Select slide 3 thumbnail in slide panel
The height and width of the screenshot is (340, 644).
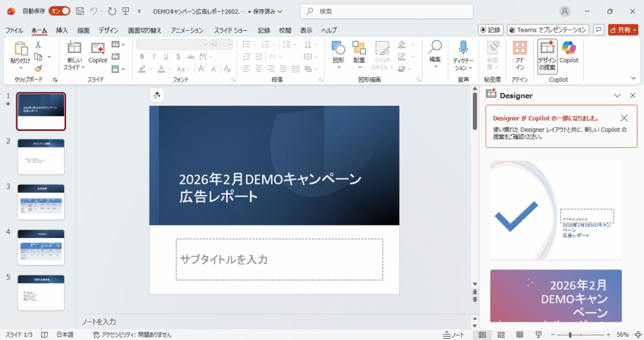click(41, 202)
